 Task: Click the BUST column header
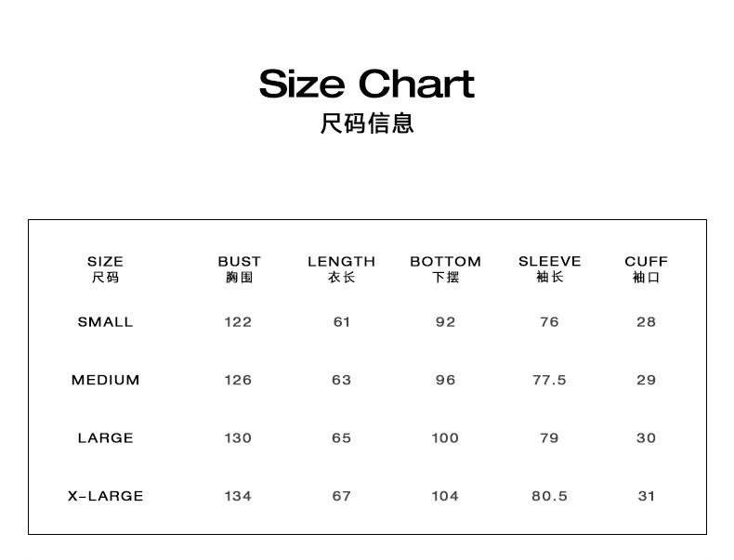click(239, 262)
